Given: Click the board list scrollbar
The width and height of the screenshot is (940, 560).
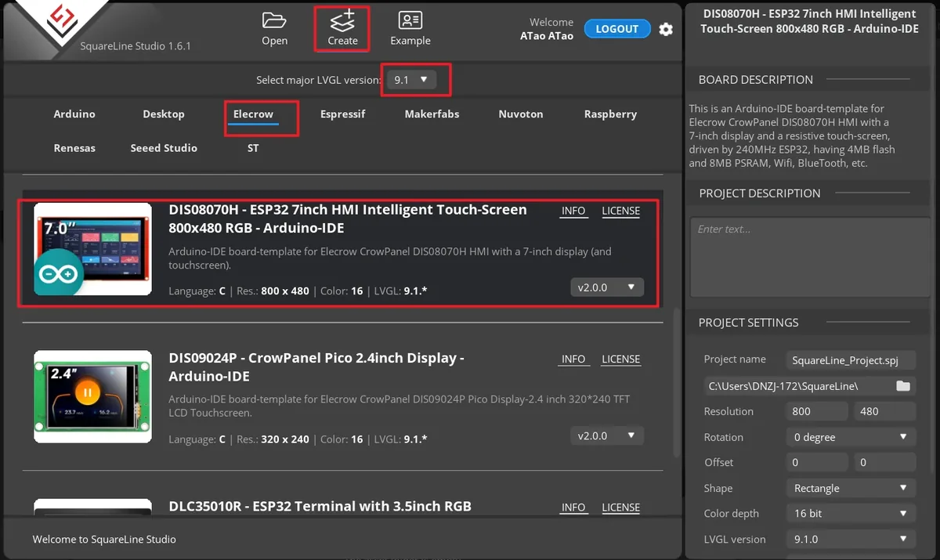Looking at the screenshot, I should pyautogui.click(x=677, y=382).
